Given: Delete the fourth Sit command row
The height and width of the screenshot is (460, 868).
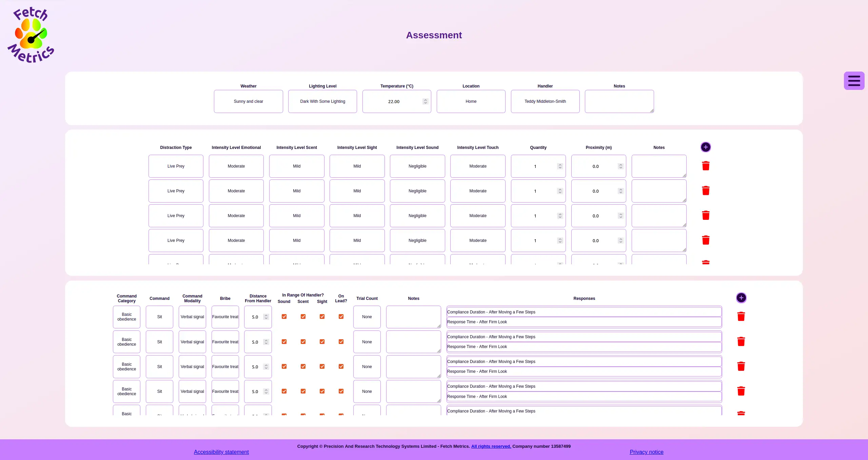Looking at the screenshot, I should pyautogui.click(x=741, y=391).
